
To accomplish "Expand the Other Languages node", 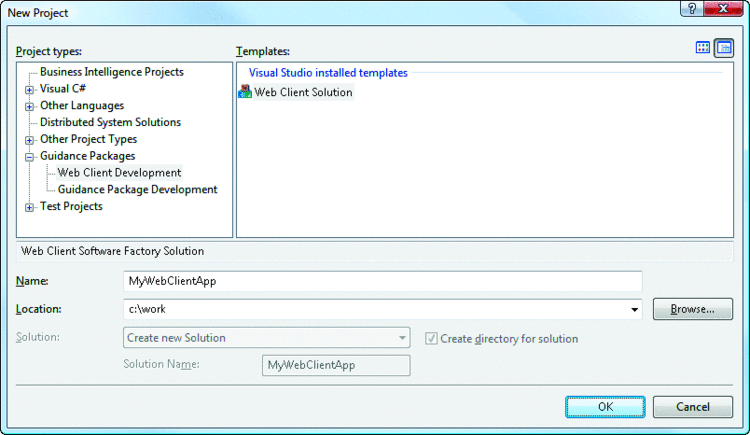I will (30, 106).
